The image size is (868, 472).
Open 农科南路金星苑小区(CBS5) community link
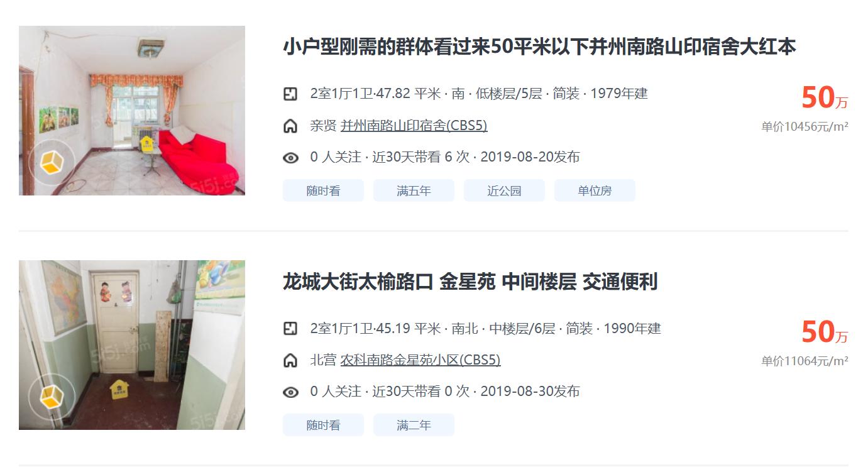420,360
